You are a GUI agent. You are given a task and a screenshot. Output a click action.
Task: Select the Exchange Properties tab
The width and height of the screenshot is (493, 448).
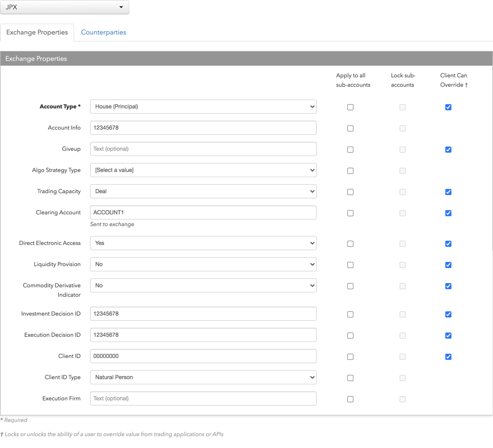tap(37, 32)
